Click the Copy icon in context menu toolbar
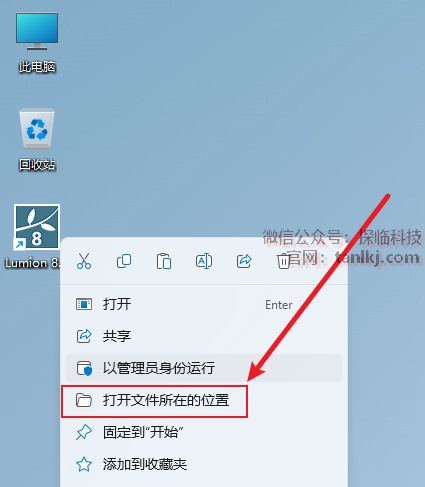425x487 pixels. click(124, 261)
